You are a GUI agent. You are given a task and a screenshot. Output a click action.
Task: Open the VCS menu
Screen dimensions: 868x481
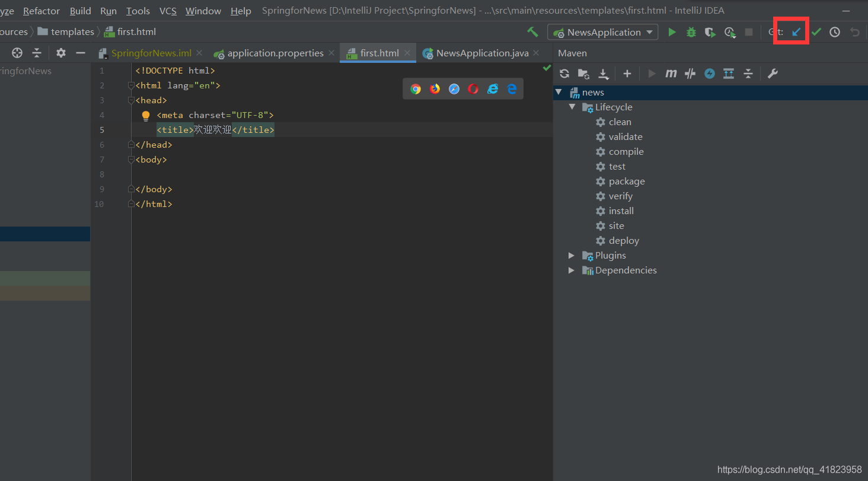click(x=168, y=11)
